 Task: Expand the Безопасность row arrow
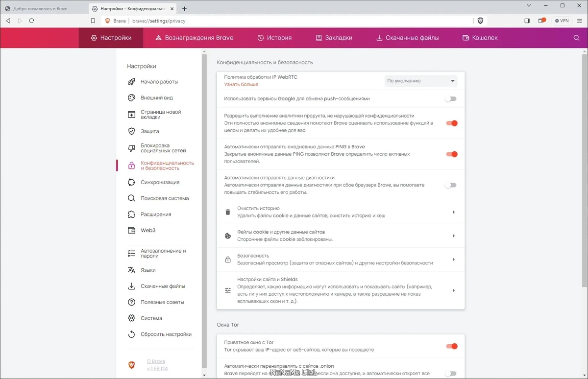click(x=454, y=260)
